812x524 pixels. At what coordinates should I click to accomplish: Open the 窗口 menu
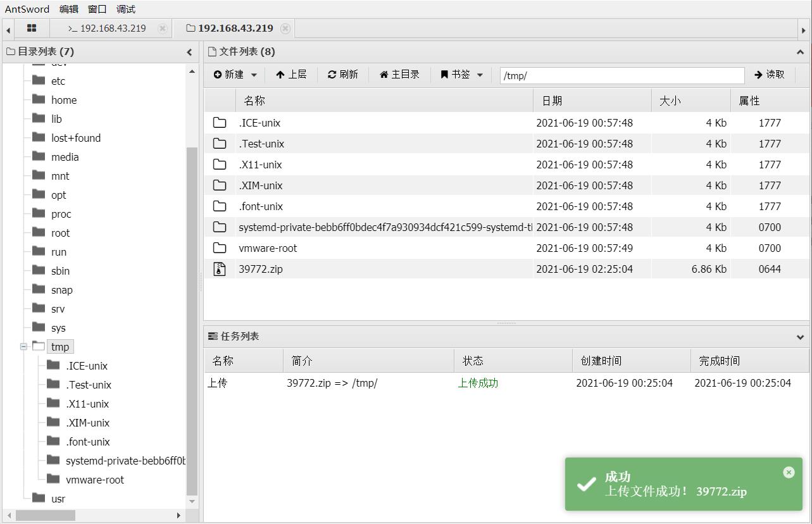tap(97, 9)
